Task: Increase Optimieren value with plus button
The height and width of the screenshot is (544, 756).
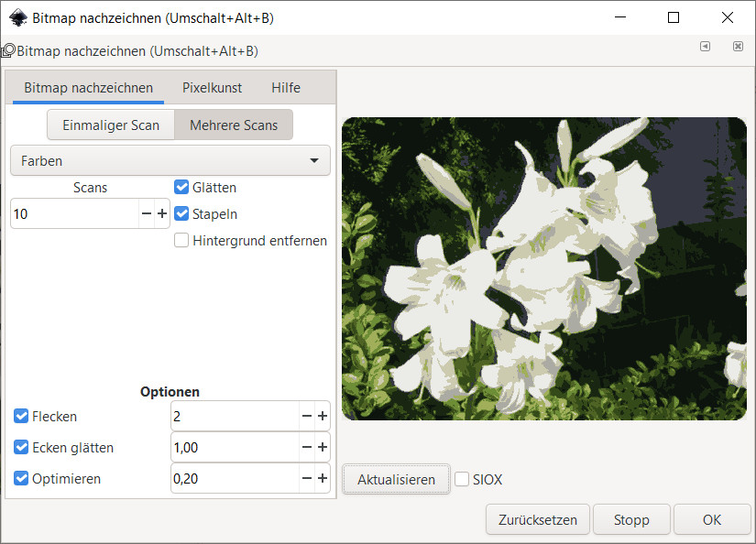Action: (323, 479)
